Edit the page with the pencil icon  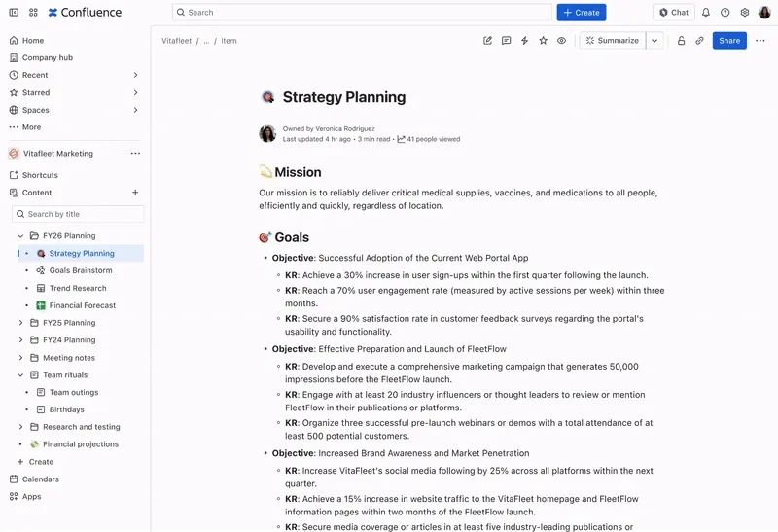point(488,41)
